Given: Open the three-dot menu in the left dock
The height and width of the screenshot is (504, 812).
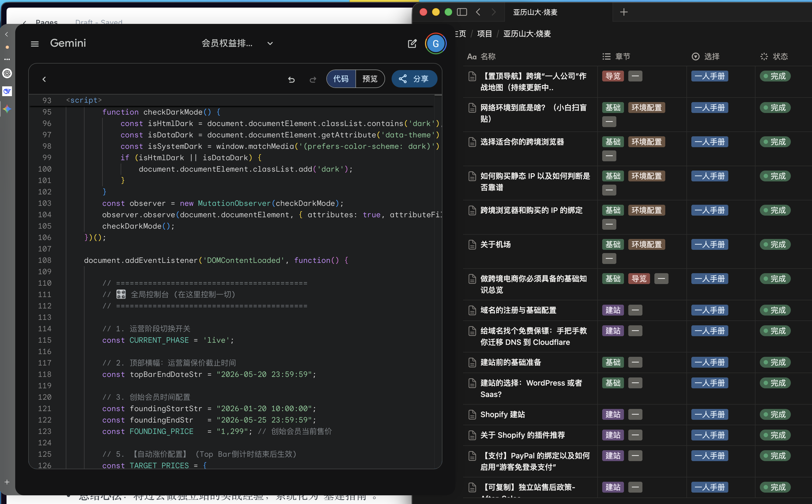Looking at the screenshot, I should (x=7, y=59).
